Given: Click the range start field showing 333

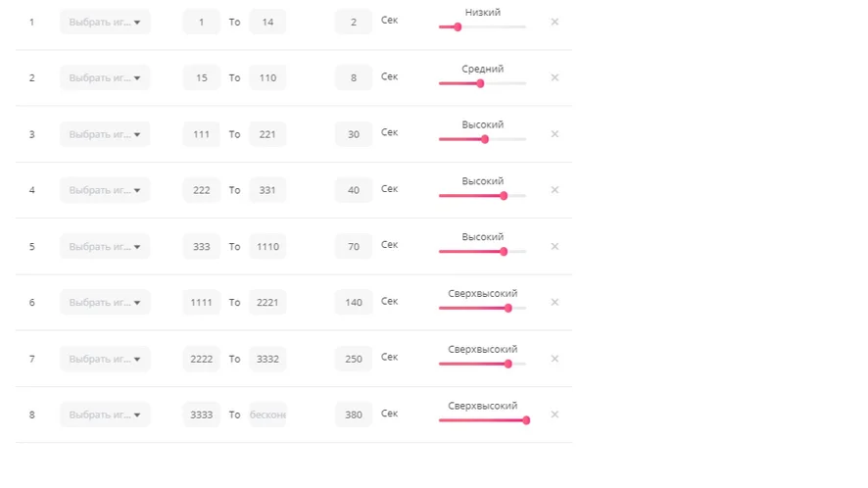Looking at the screenshot, I should (202, 246).
